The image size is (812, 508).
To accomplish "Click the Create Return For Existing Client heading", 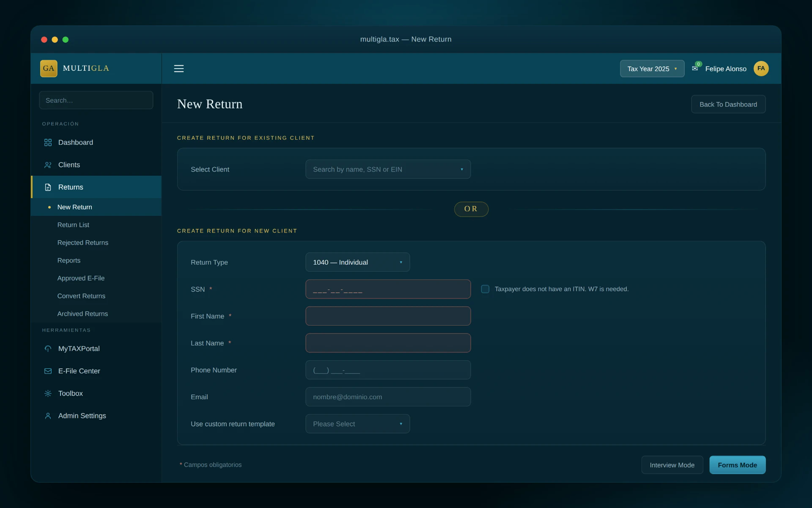I will (246, 138).
